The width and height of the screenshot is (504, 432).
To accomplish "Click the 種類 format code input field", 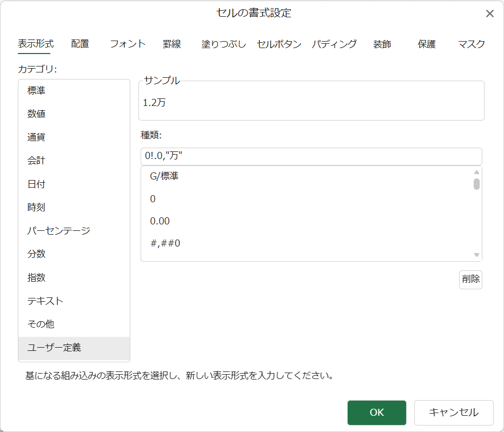I will coord(311,156).
